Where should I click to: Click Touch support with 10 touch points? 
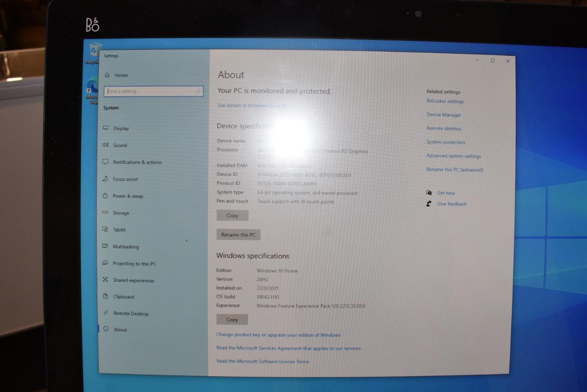[296, 201]
